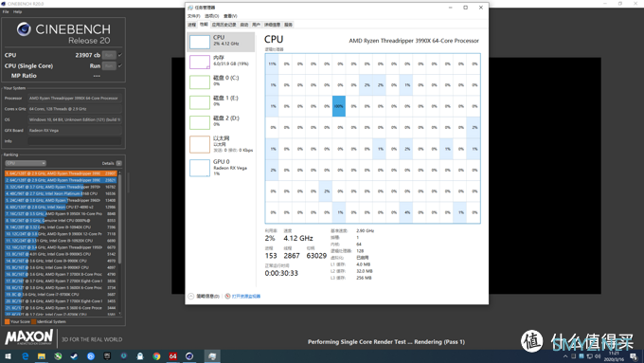Expand the ranking Details arrow button

[118, 163]
